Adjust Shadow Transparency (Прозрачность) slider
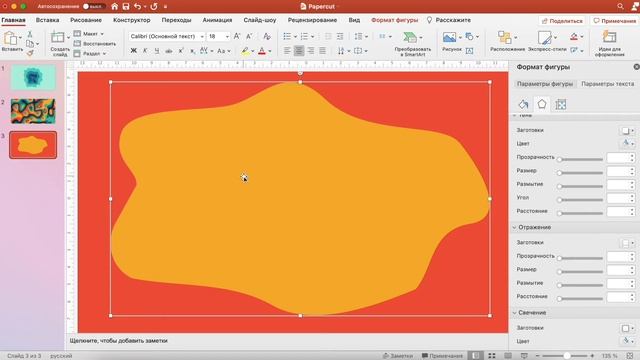Screen dimensions: 640x360 pyautogui.click(x=580, y=159)
